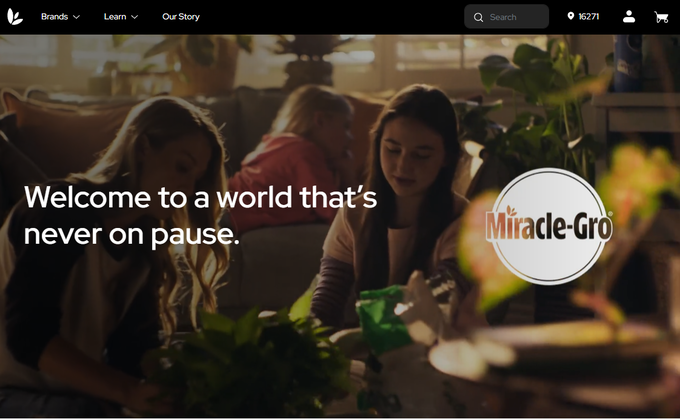This screenshot has width=680, height=419.
Task: Click the round Miracle-Gro logo badge
Action: point(549,226)
